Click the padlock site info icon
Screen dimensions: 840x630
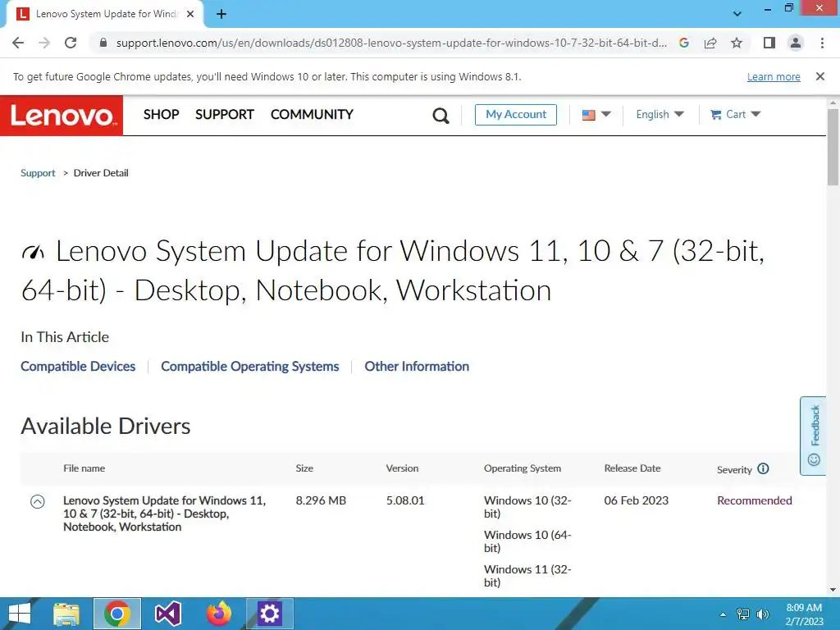click(x=103, y=43)
